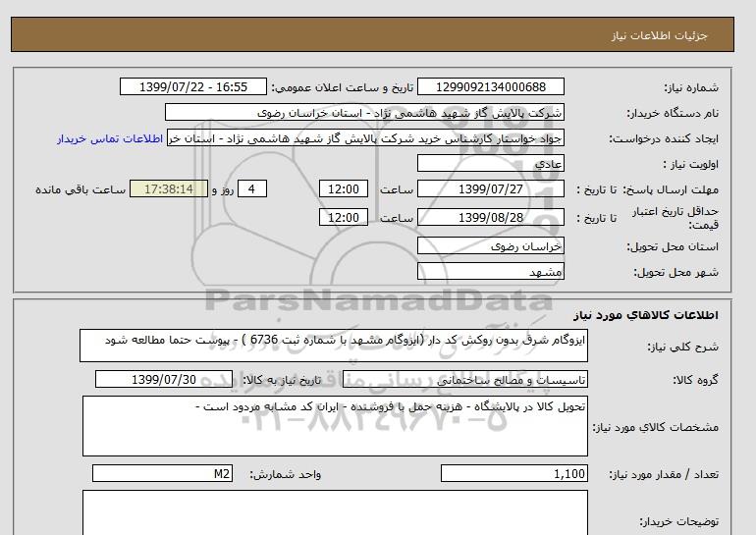Open the buyer contact info link (اطلاعات تماس خریدار)
756x535 pixels.
pos(111,138)
